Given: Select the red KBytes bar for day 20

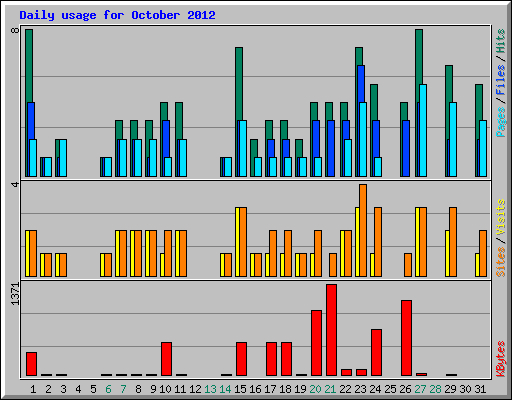Looking at the screenshot, I should pos(316,343).
